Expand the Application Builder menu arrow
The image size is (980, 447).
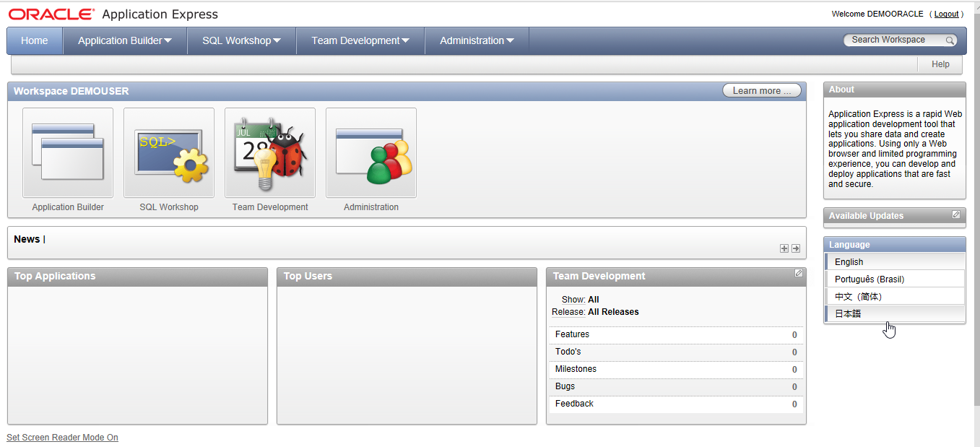click(x=168, y=41)
